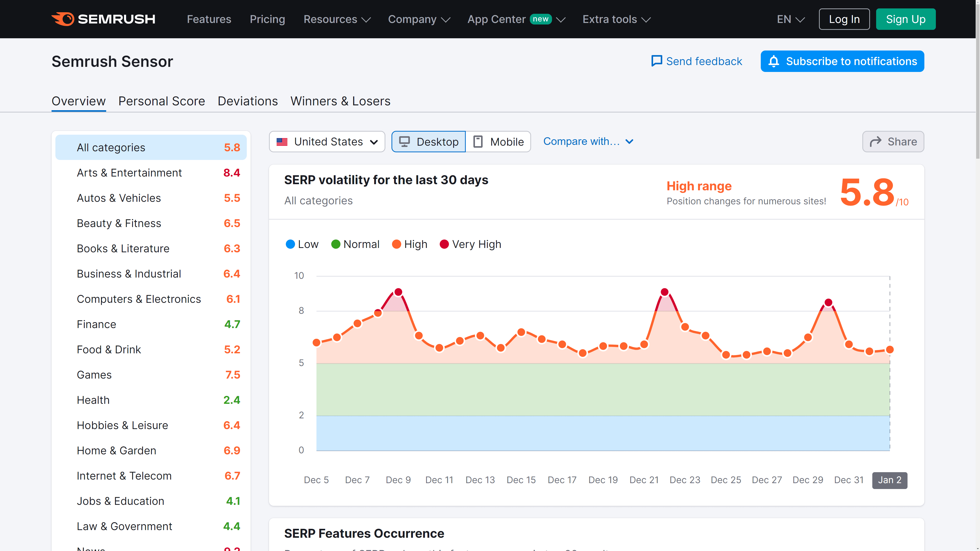Image resolution: width=980 pixels, height=551 pixels.
Task: Click the Dec 30 peak data point
Action: click(x=828, y=303)
